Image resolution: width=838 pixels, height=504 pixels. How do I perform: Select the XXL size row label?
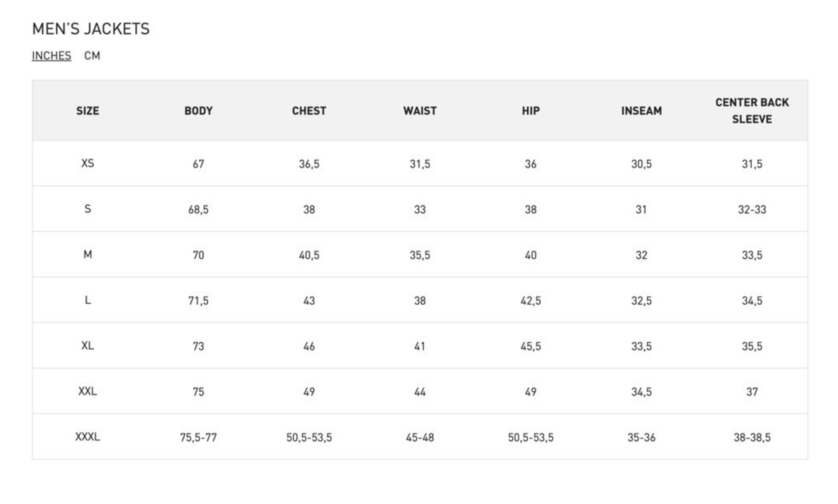(x=87, y=391)
